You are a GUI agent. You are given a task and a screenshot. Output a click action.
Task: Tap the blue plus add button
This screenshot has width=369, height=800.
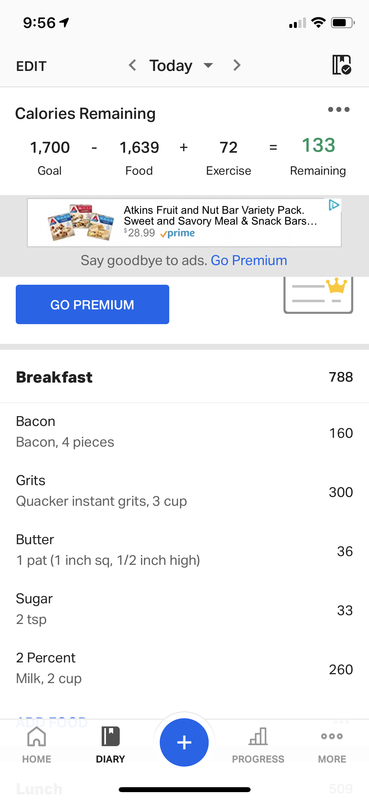[x=184, y=742]
